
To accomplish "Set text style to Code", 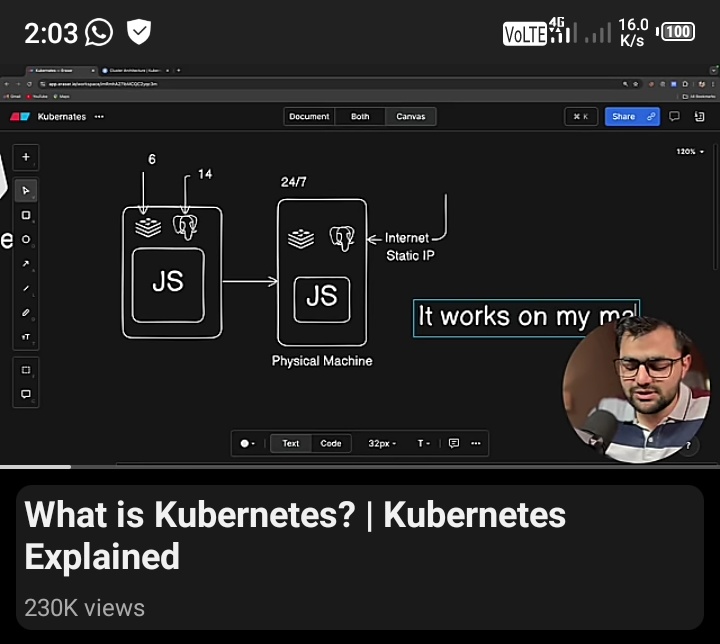I will pos(331,443).
